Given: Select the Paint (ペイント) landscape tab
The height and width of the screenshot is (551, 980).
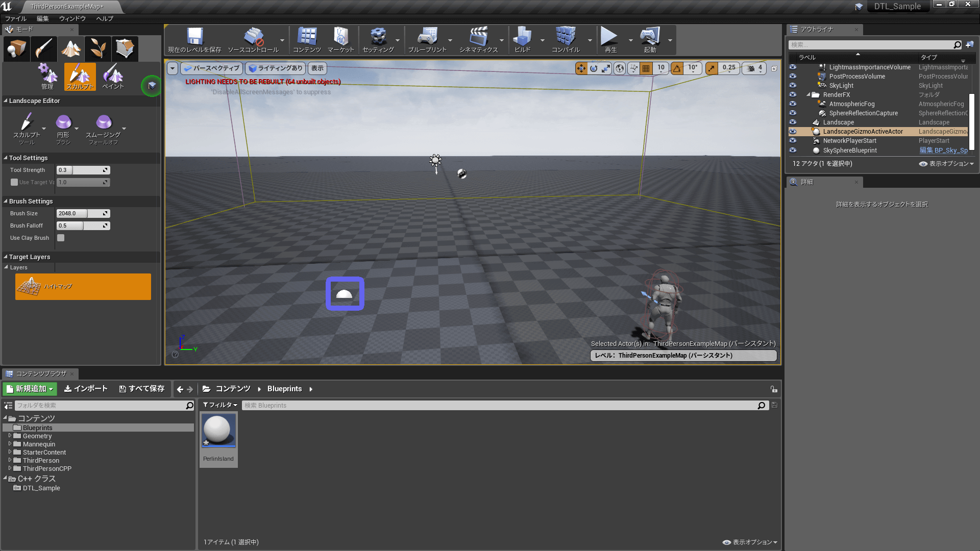Looking at the screenshot, I should point(113,77).
